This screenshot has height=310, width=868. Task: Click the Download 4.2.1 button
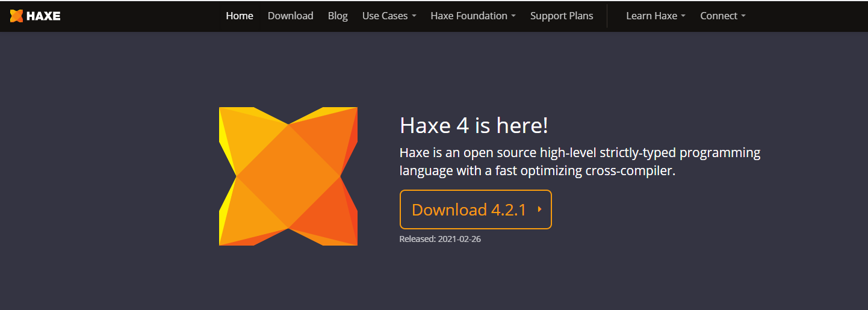(x=476, y=209)
